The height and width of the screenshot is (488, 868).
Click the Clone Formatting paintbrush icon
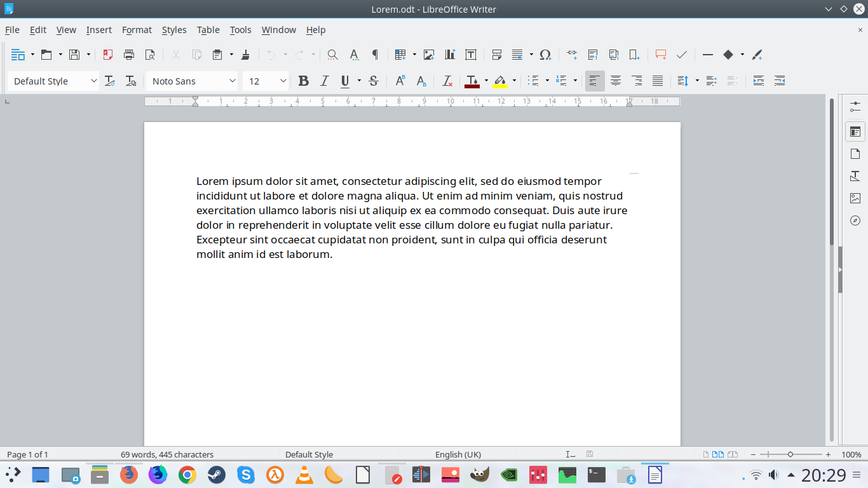[246, 55]
